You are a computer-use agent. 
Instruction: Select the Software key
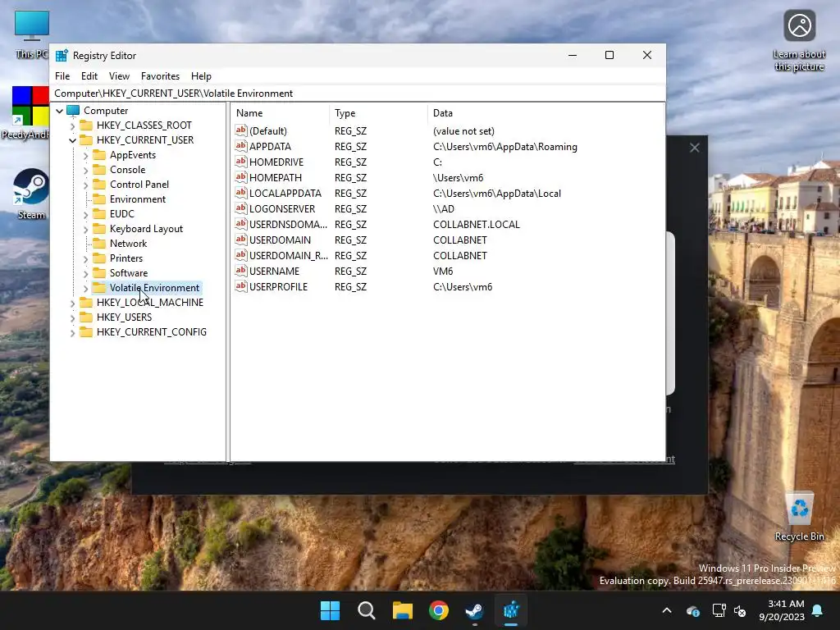(129, 272)
